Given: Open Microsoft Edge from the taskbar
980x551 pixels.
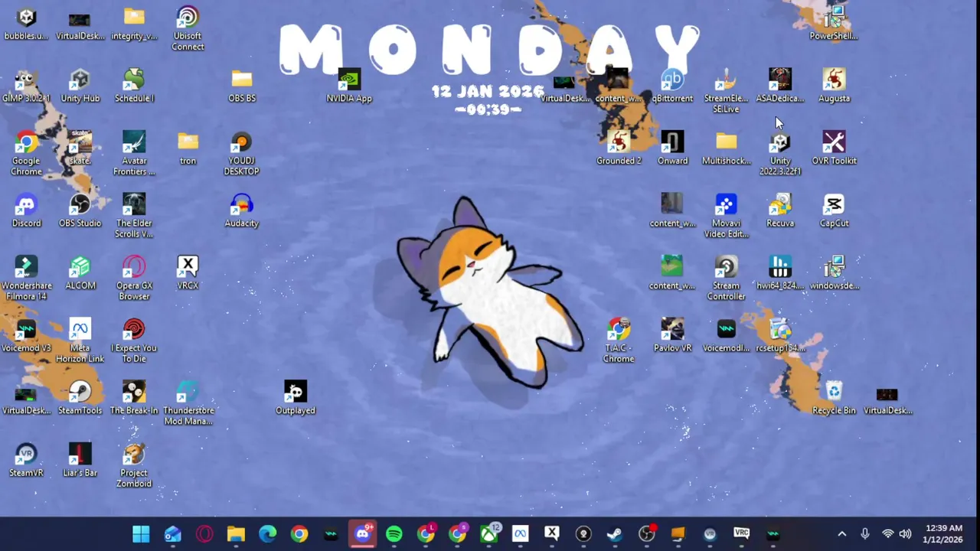Looking at the screenshot, I should pyautogui.click(x=267, y=534).
